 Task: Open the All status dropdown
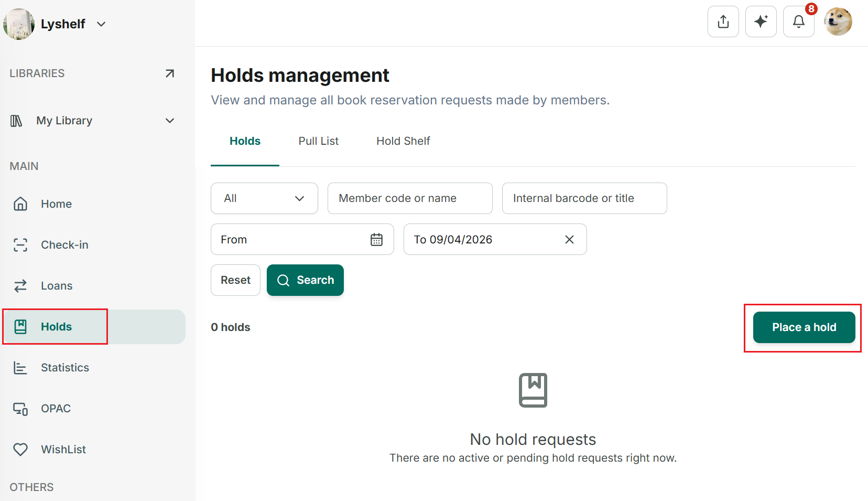pyautogui.click(x=264, y=198)
